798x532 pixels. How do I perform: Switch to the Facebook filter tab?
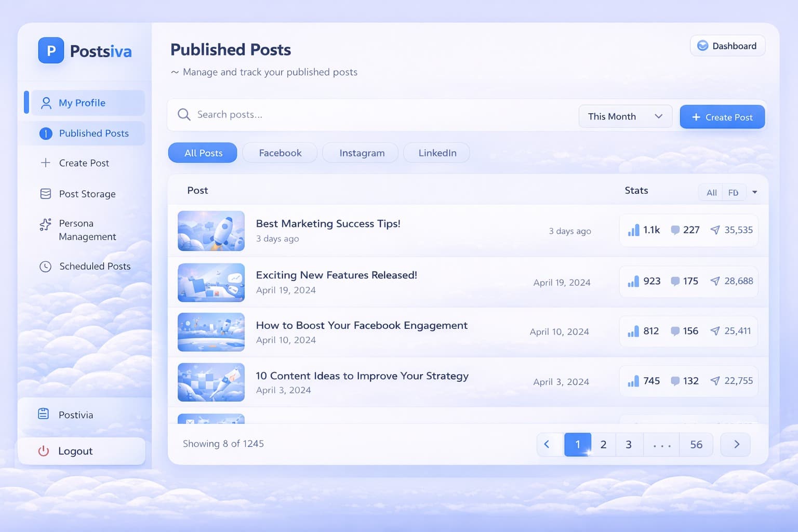[x=280, y=153]
